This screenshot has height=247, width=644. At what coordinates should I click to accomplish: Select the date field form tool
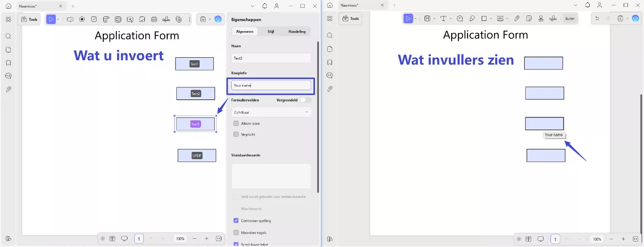click(x=154, y=19)
